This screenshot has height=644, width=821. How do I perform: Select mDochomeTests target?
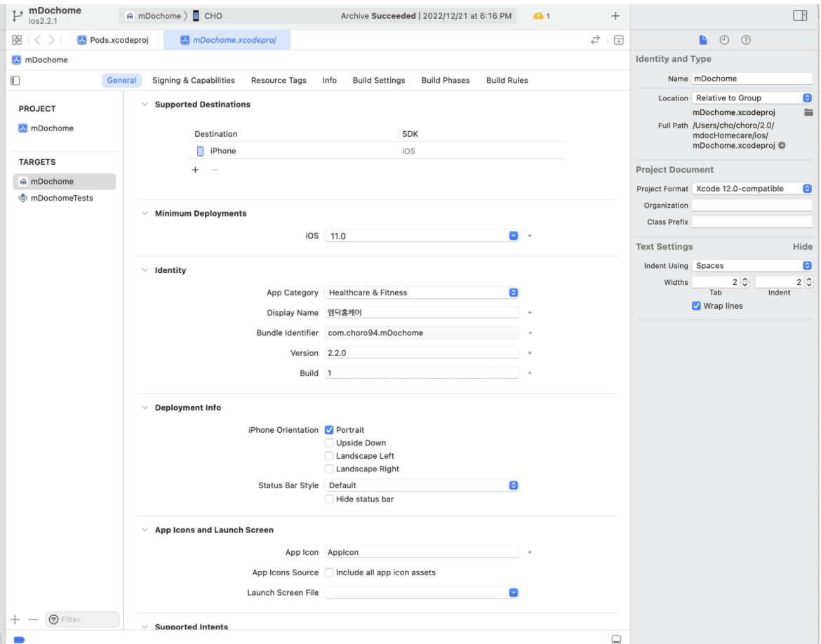[x=65, y=198]
